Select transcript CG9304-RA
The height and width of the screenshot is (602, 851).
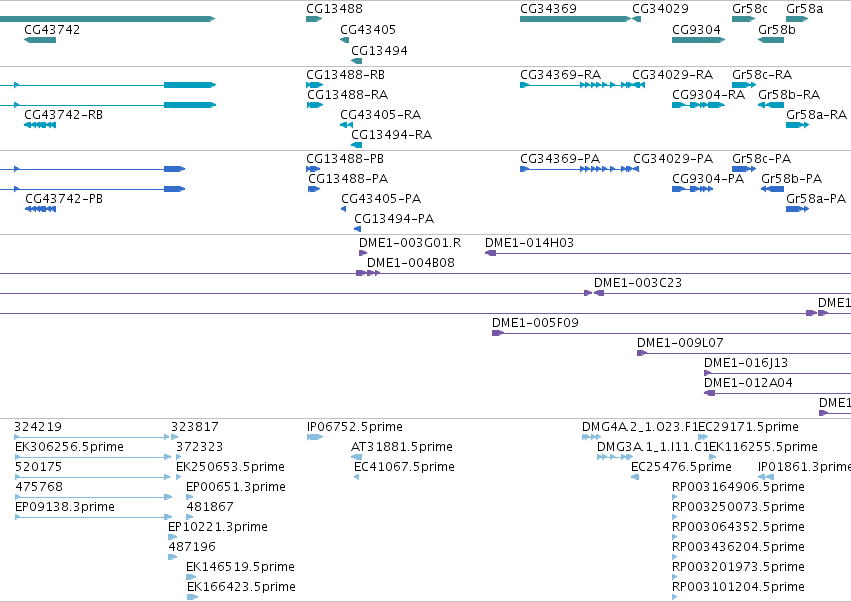708,95
